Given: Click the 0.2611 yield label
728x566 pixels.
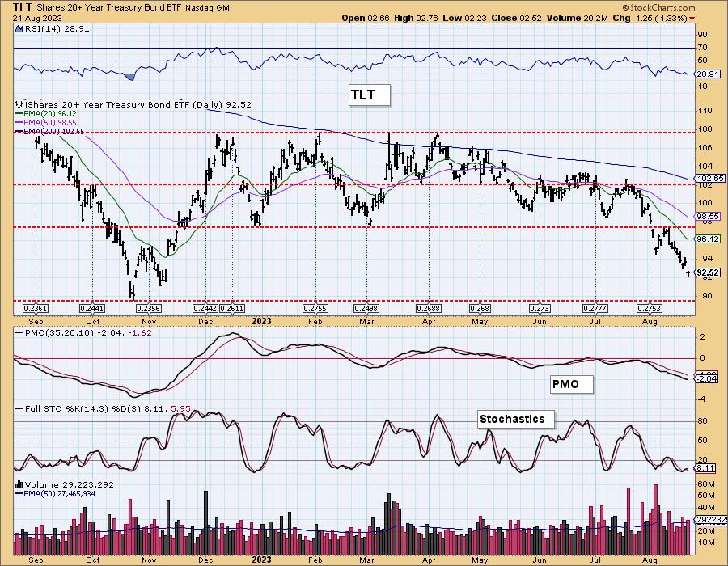Looking at the screenshot, I should point(231,309).
